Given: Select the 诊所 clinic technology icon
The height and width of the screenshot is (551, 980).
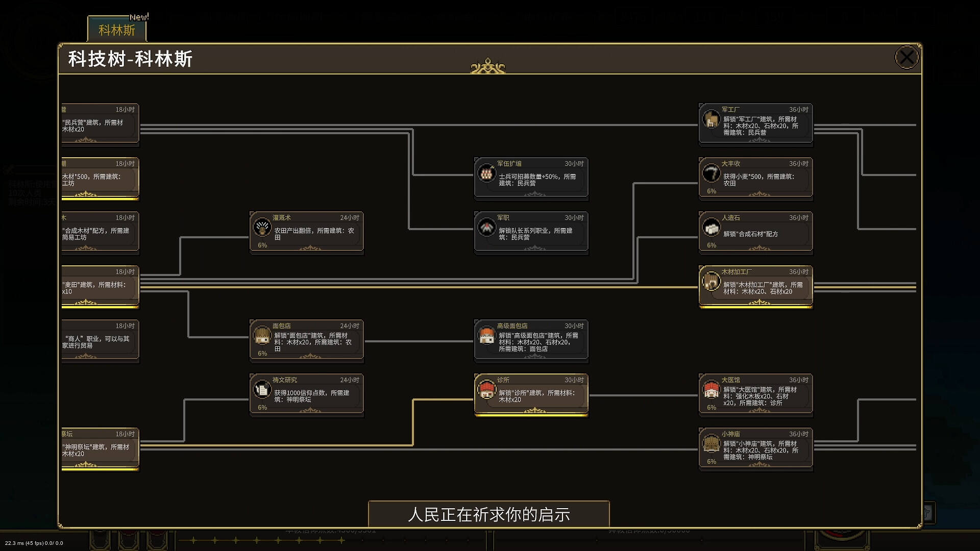Looking at the screenshot, I should (486, 391).
